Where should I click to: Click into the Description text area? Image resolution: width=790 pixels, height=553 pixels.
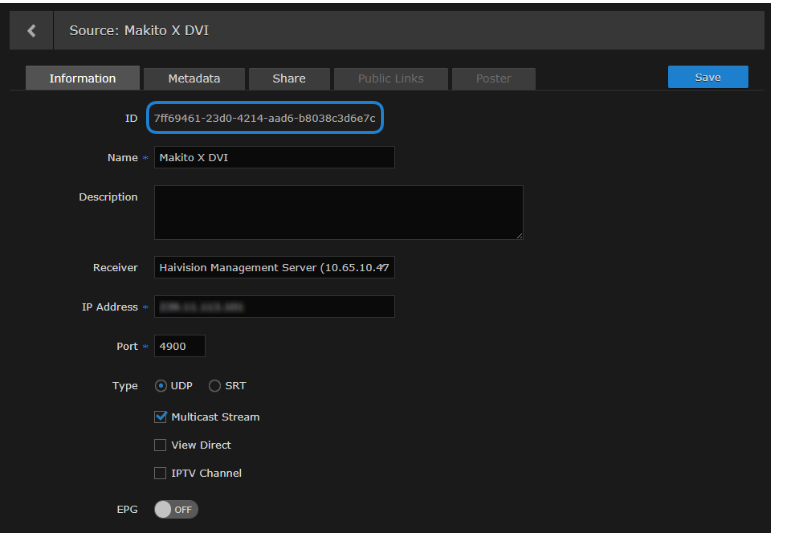[338, 212]
